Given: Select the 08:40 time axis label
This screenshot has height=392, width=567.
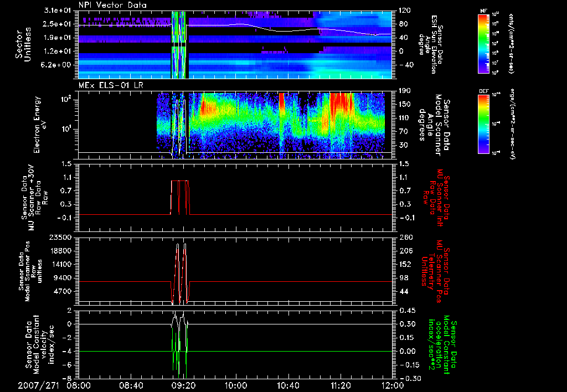Looking at the screenshot, I should click(x=131, y=384).
